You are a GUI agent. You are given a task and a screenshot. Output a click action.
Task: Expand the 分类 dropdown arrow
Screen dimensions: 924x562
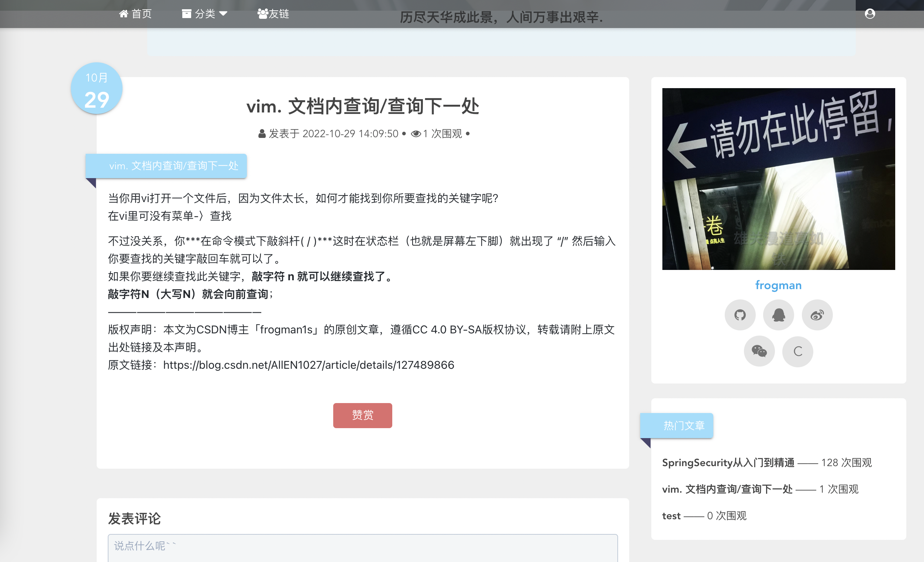pos(223,14)
